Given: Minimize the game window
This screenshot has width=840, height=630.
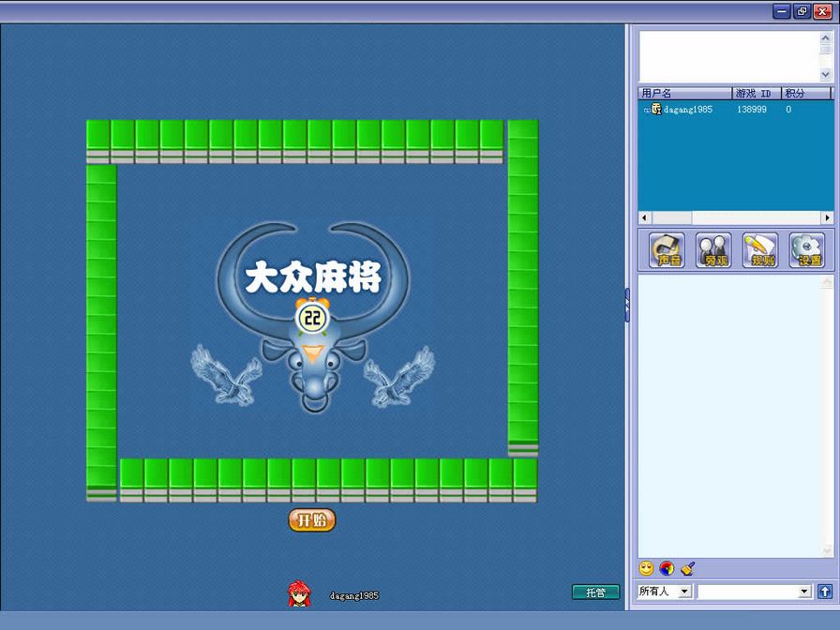Looking at the screenshot, I should coord(782,11).
